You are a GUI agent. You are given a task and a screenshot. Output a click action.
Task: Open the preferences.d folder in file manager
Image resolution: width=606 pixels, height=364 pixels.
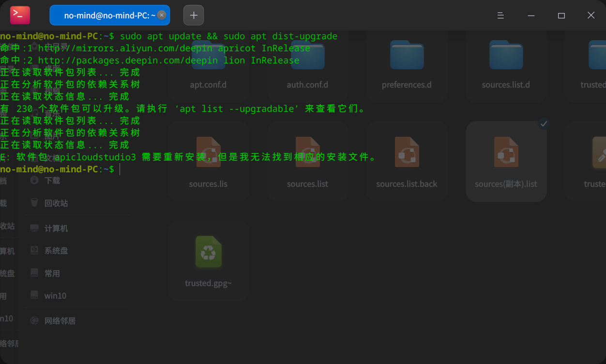click(x=407, y=56)
